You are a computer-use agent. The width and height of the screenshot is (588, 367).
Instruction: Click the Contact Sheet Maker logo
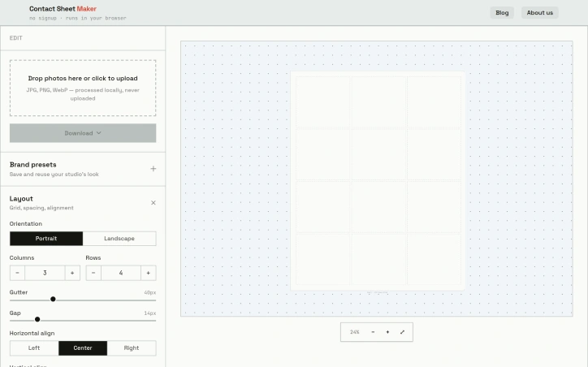[x=63, y=9]
